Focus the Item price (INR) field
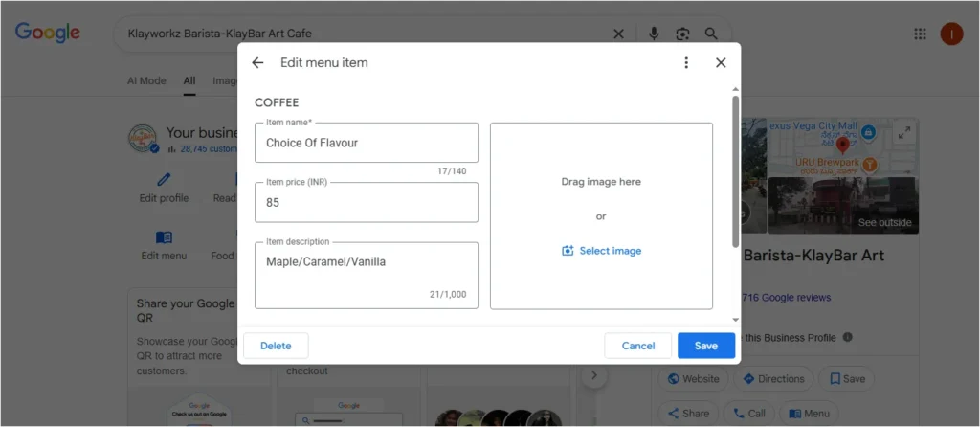The height and width of the screenshot is (427, 980). 366,203
